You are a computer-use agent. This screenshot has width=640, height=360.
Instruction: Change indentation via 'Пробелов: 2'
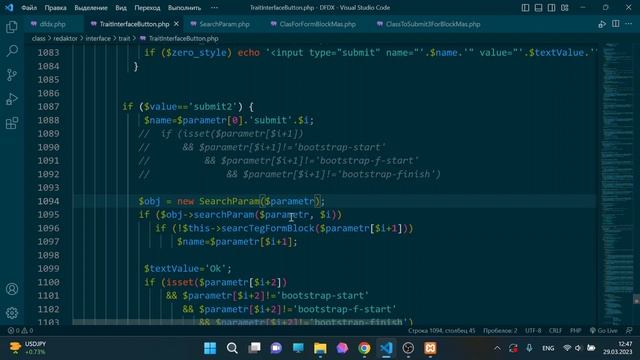(500, 331)
